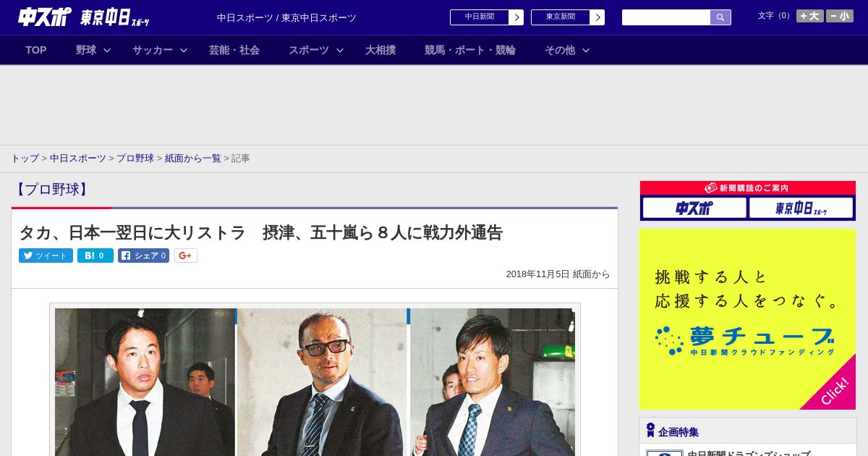Open the article photo of three men
This screenshot has height=456, width=868.
pyautogui.click(x=315, y=381)
